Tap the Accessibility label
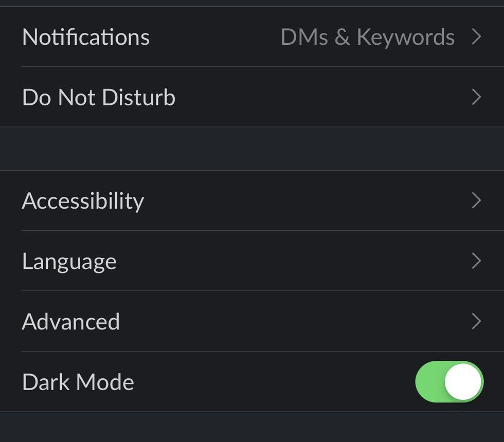 tap(83, 200)
